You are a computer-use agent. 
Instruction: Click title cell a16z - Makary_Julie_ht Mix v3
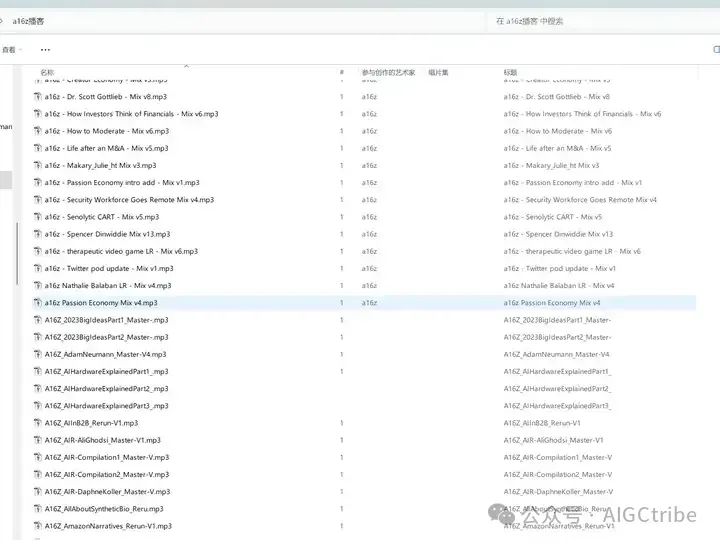[551, 165]
